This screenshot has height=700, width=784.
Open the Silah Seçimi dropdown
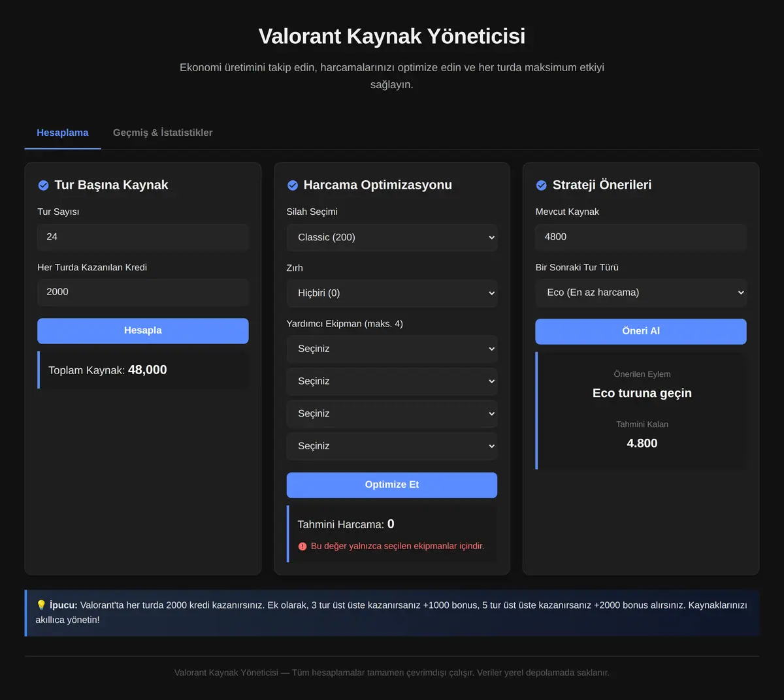click(392, 238)
